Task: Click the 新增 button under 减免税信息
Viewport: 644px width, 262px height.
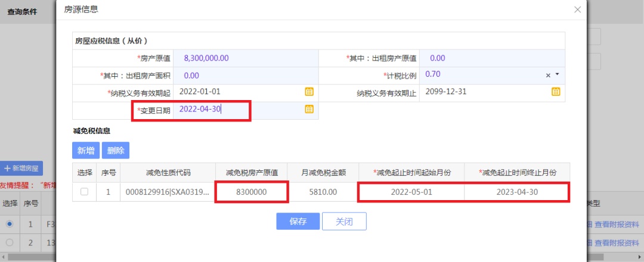Action: click(86, 151)
